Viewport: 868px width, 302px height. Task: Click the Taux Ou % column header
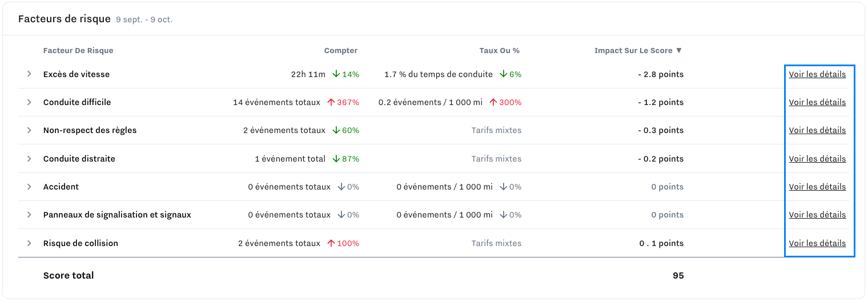click(x=500, y=50)
